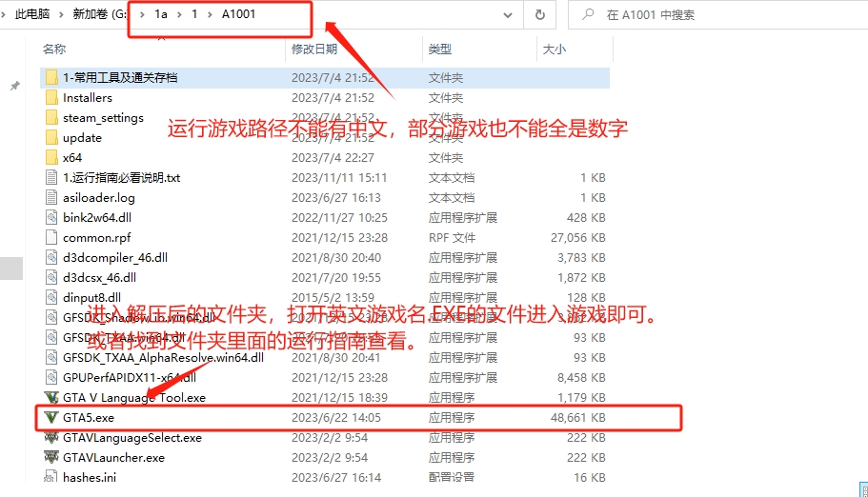868x497 pixels.
Task: Click the GTAVLanguageSelect.exe icon
Action: [x=51, y=437]
